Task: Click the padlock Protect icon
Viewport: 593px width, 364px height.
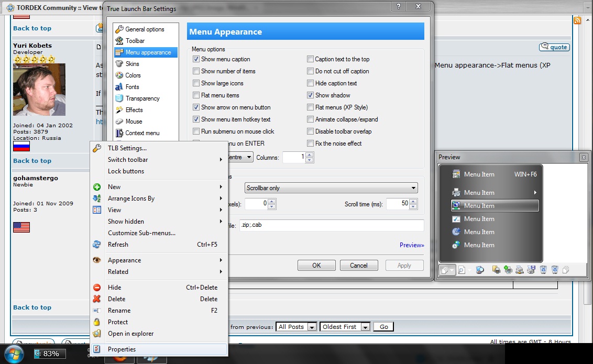Action: (x=97, y=322)
